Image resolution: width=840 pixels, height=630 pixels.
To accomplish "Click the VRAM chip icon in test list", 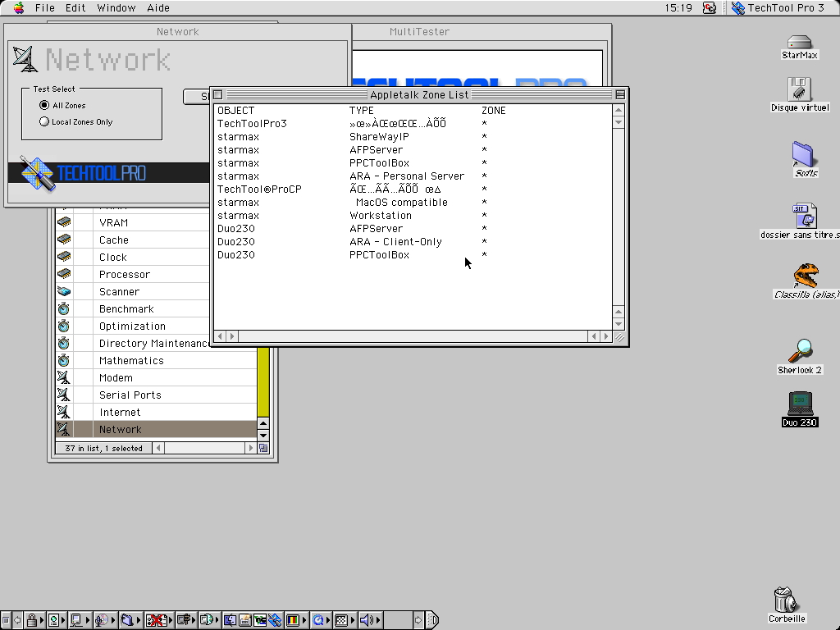I will tap(64, 222).
